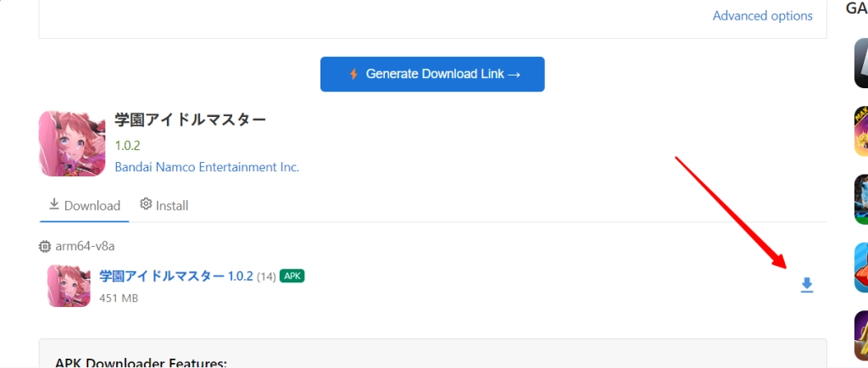The width and height of the screenshot is (868, 368).
Task: Open the third sidebar game icon
Action: tap(860, 199)
